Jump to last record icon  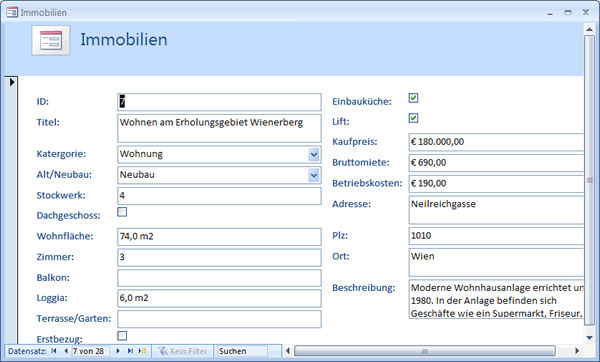click(x=130, y=351)
